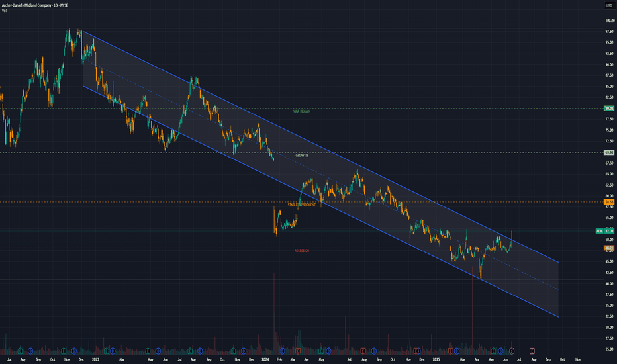Image resolution: width=617 pixels, height=364 pixels.
Task: Click the orange 48.21 price label
Action: [609, 248]
